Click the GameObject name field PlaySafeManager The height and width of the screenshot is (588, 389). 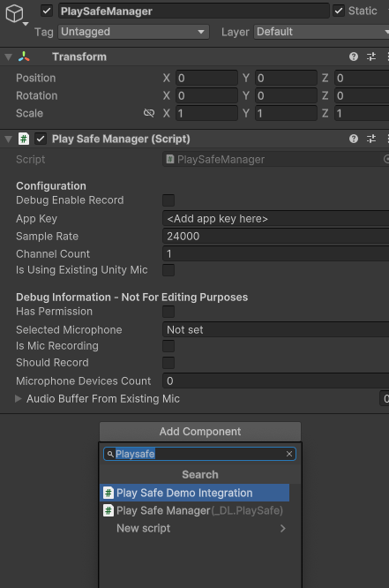pyautogui.click(x=194, y=11)
